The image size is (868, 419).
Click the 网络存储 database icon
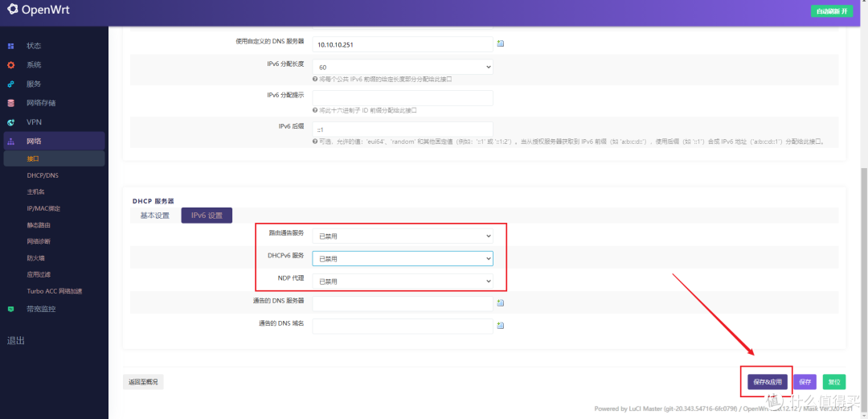(x=11, y=103)
